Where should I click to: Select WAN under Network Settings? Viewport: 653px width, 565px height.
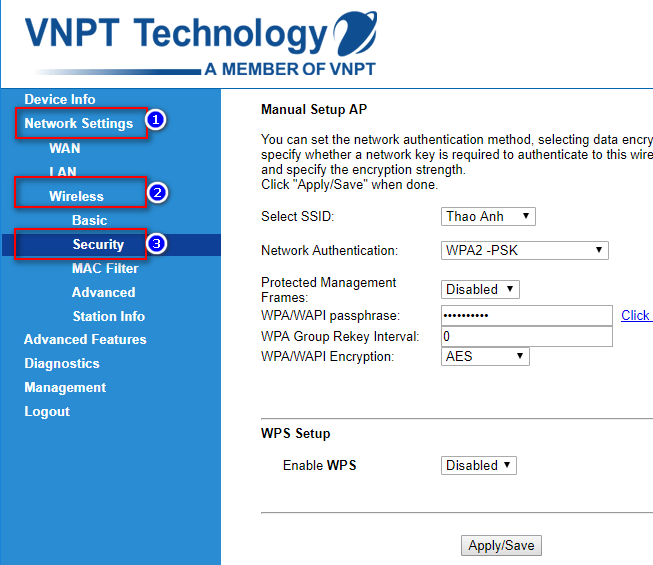pyautogui.click(x=65, y=148)
